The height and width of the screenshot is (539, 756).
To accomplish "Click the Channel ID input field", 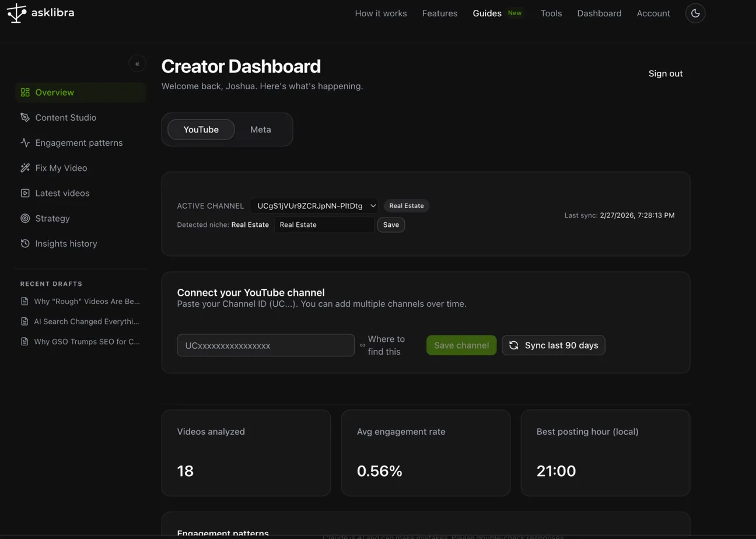I will (265, 345).
